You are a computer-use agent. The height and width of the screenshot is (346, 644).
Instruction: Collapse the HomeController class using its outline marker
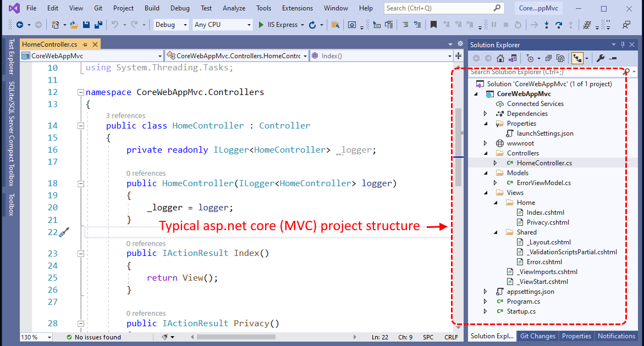coord(81,125)
